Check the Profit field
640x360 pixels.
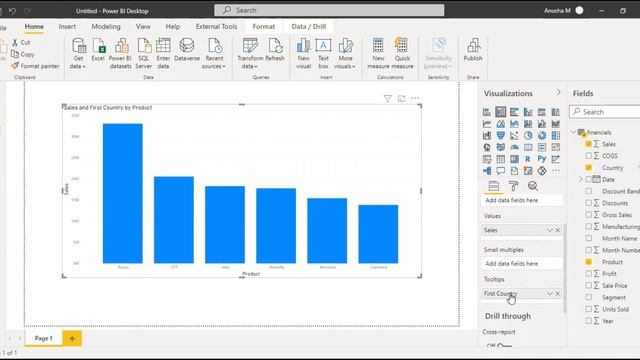[589, 273]
